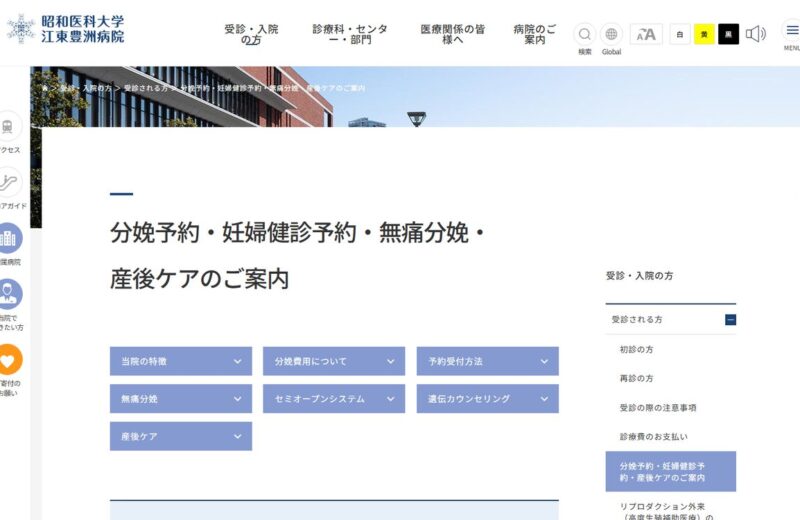Image resolution: width=800 pixels, height=520 pixels.
Task: Open 受診・入院の方 top menu
Action: 251,34
